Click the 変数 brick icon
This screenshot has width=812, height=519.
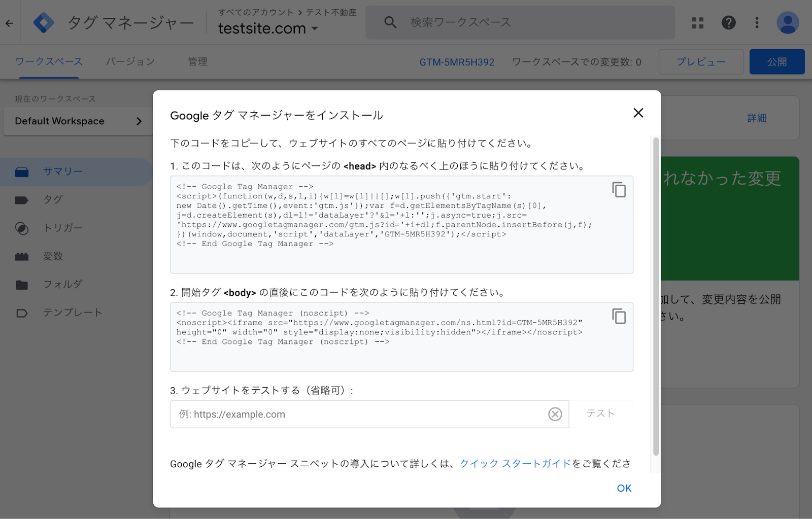(x=22, y=257)
